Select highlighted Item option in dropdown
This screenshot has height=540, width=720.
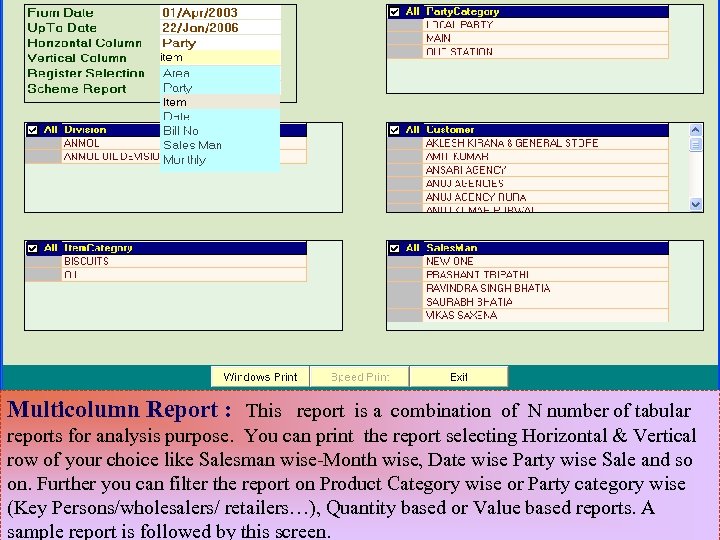pyautogui.click(x=220, y=102)
